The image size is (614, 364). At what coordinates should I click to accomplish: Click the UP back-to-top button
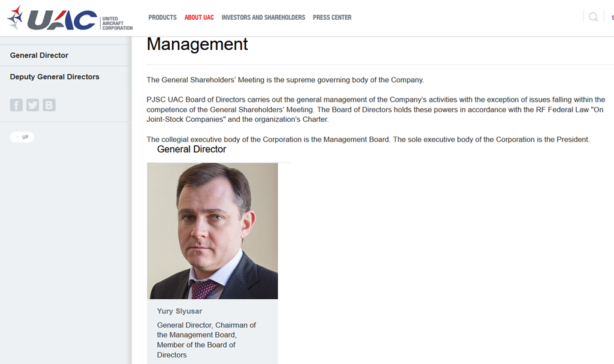[22, 137]
